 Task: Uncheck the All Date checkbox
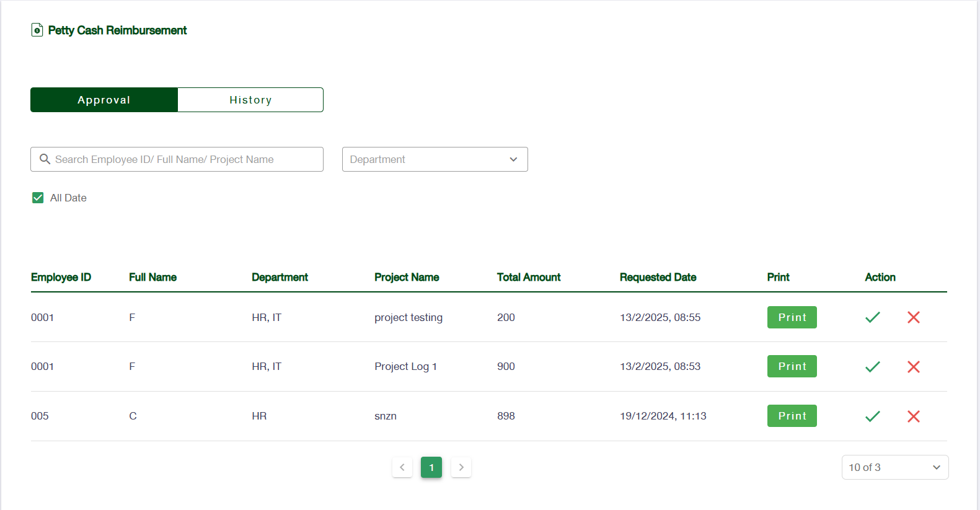[x=38, y=198]
